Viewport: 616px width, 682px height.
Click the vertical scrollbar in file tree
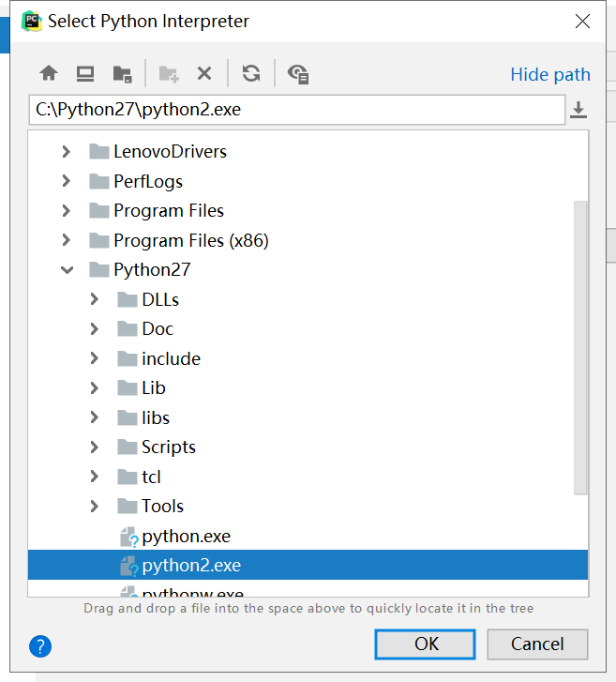pyautogui.click(x=580, y=347)
